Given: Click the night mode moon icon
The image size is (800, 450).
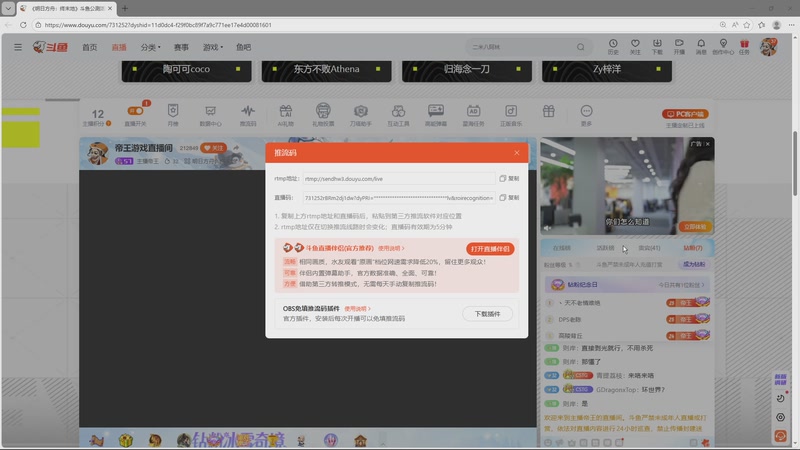Looking at the screenshot, I should tap(780, 398).
